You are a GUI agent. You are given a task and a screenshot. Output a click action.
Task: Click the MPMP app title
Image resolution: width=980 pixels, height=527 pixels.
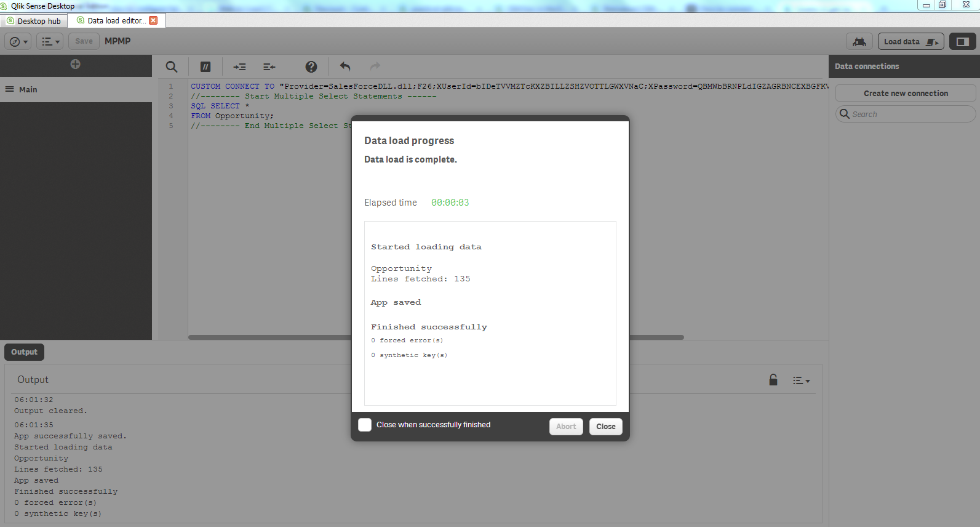pos(118,41)
